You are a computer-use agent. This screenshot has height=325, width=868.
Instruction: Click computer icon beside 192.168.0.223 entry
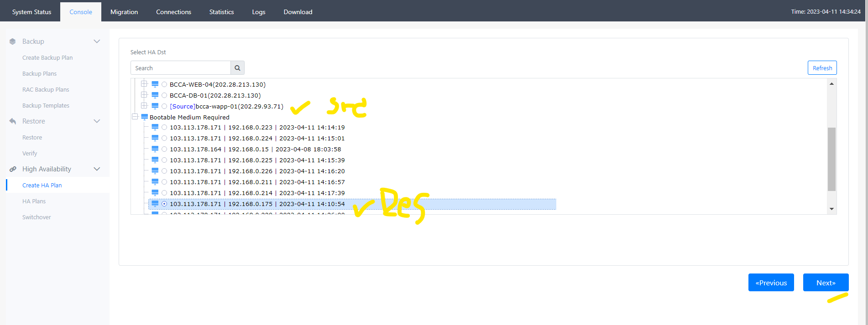coord(155,127)
